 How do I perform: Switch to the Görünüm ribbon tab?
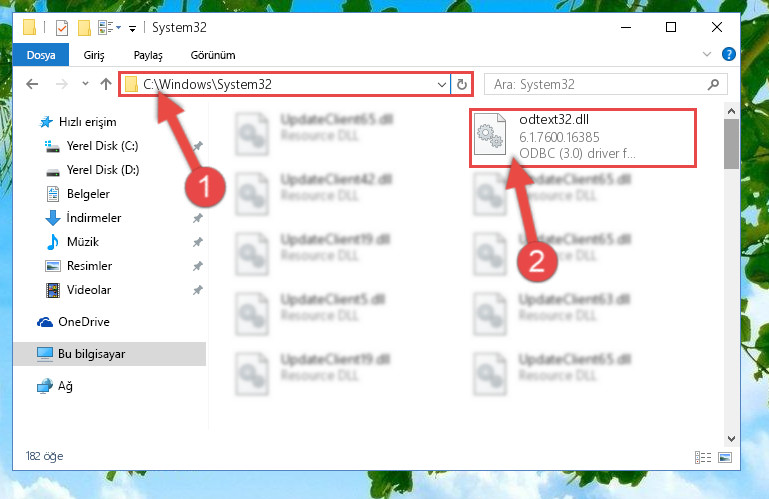(x=213, y=55)
